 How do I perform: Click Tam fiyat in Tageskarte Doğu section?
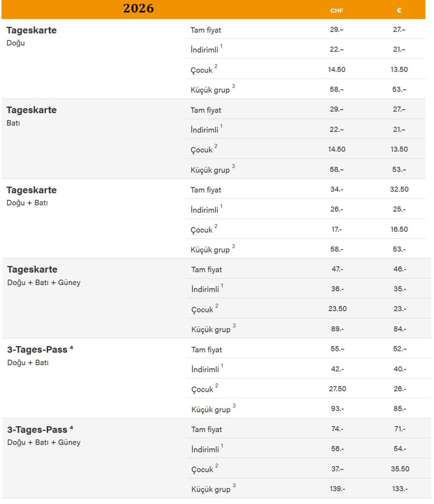coord(206,30)
